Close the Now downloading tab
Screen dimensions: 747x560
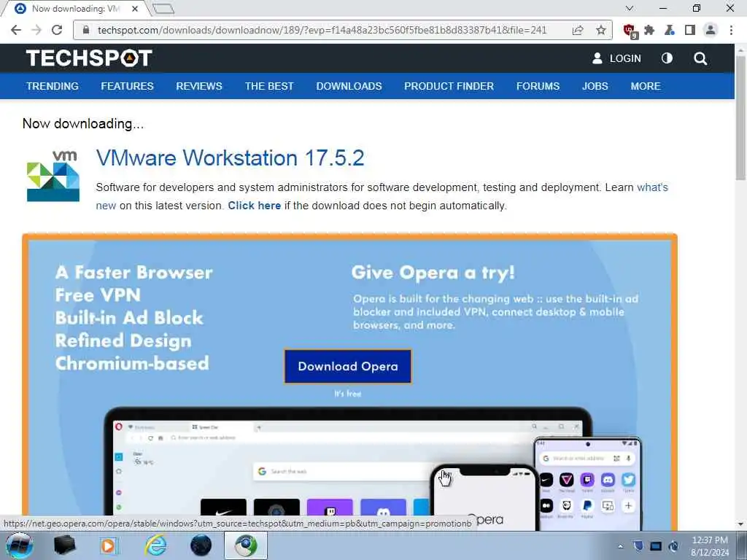tap(135, 9)
